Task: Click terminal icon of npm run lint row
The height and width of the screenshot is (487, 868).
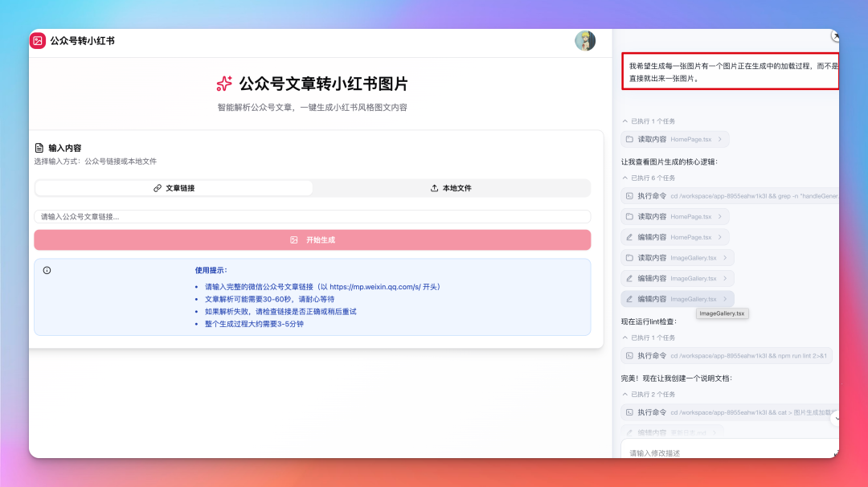Action: (x=629, y=356)
